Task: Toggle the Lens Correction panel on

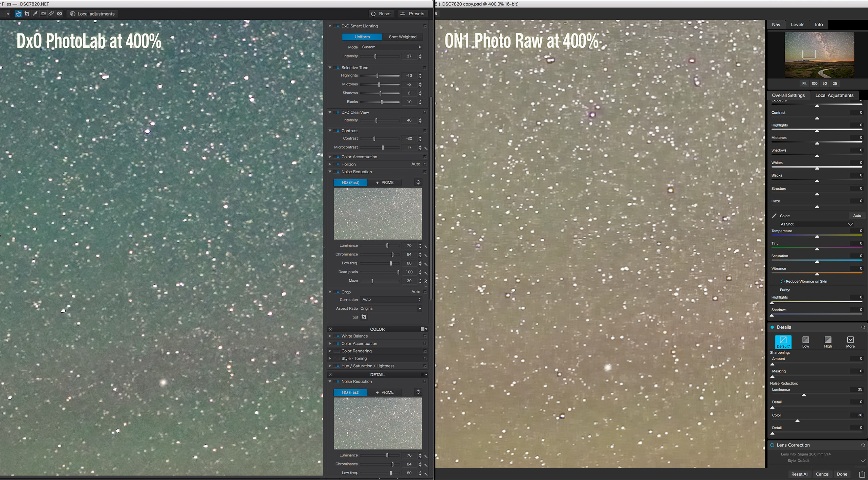Action: click(772, 445)
